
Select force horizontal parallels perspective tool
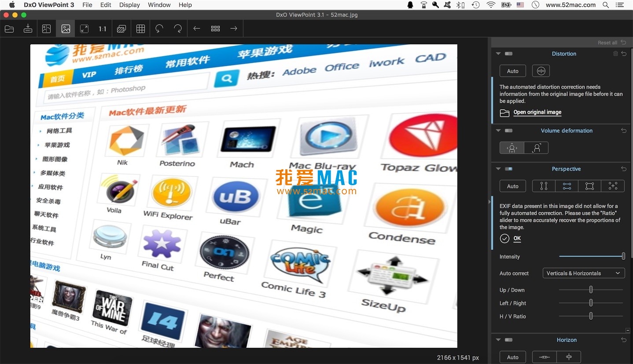tap(567, 186)
